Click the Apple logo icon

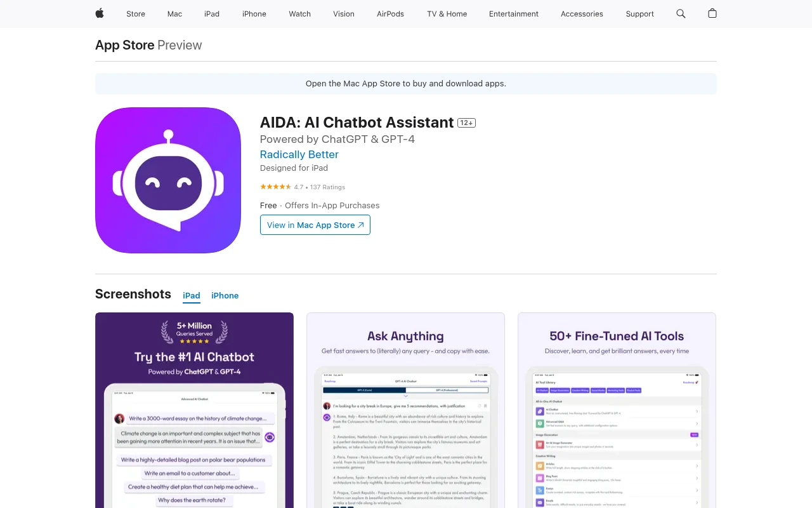click(100, 13)
